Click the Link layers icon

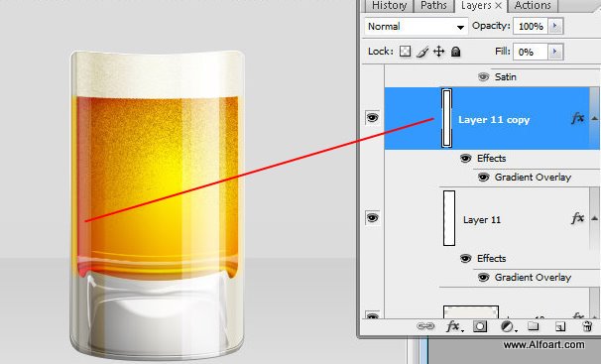pos(425,326)
